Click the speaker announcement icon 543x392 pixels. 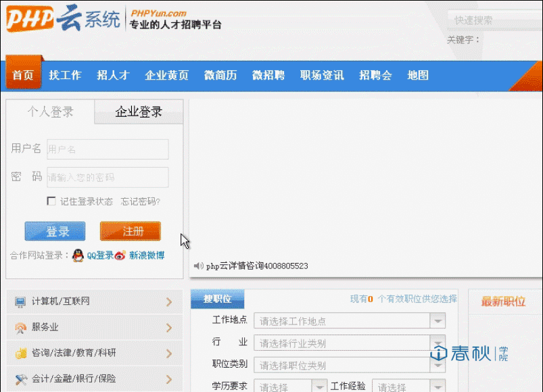(x=198, y=266)
